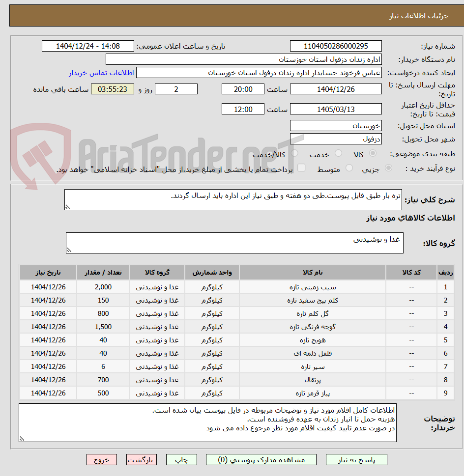Click the اطلاعات کالاهای مورد نیاز heading

click(x=410, y=218)
